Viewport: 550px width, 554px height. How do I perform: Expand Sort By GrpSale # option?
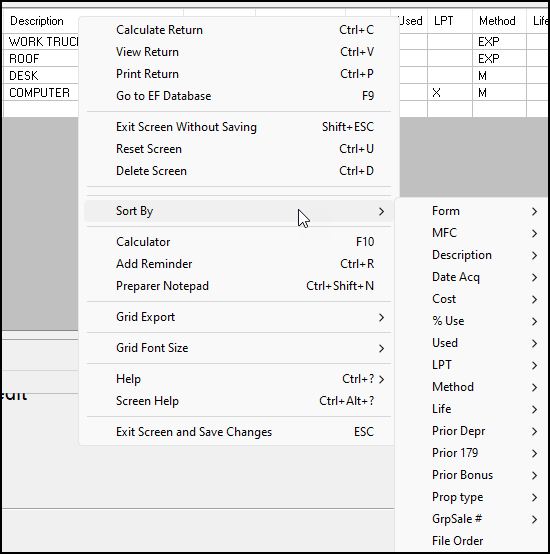pyautogui.click(x=473, y=519)
